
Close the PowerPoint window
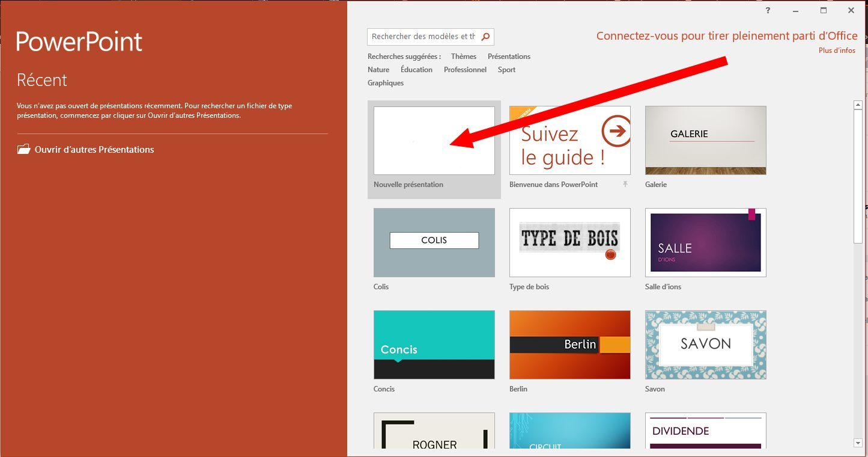(x=851, y=10)
